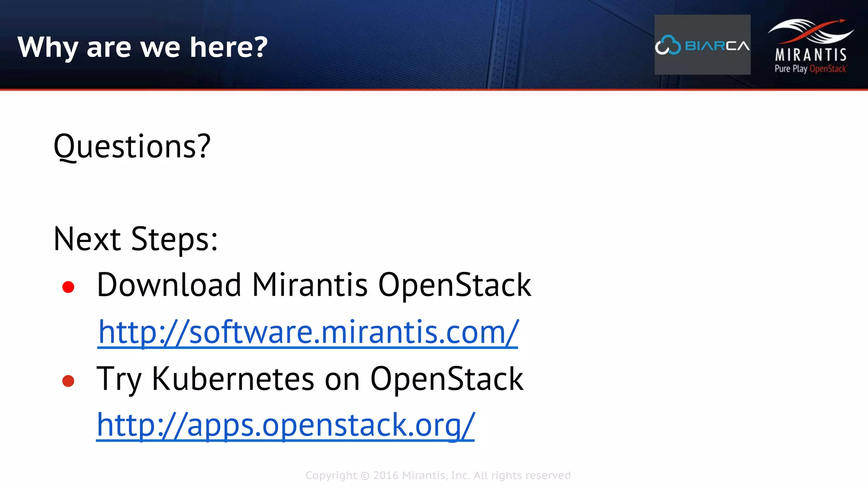
Task: Click the Mirantis Pure Play OpenStack logo
Action: tap(811, 46)
